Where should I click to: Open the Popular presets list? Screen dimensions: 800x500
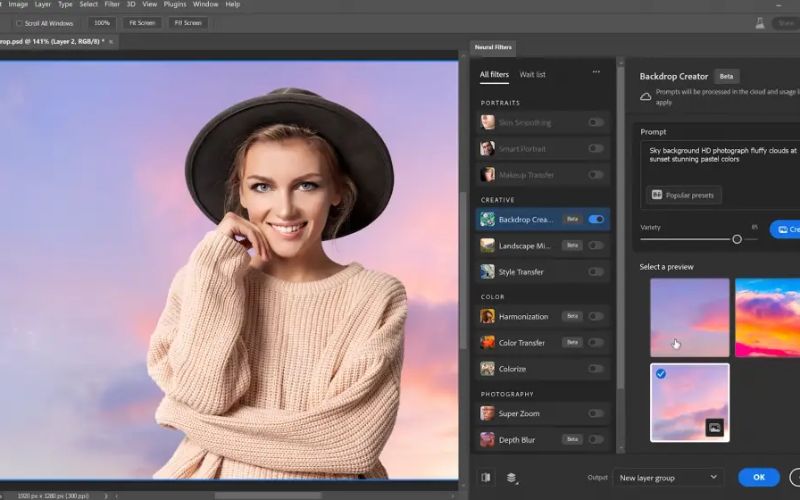684,195
